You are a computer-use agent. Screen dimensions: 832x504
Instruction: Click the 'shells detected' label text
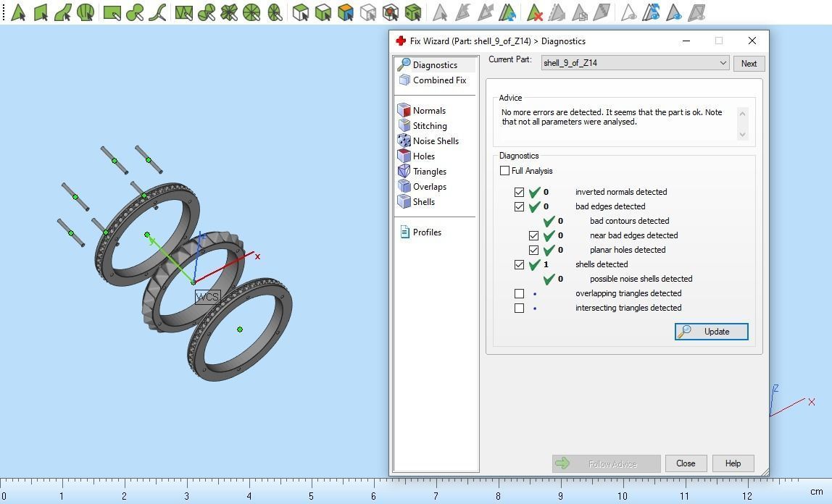point(602,264)
